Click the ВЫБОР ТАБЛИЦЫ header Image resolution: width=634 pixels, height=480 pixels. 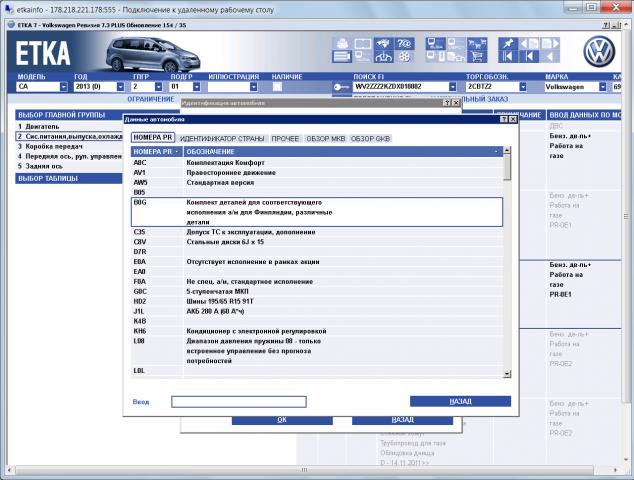[x=69, y=178]
